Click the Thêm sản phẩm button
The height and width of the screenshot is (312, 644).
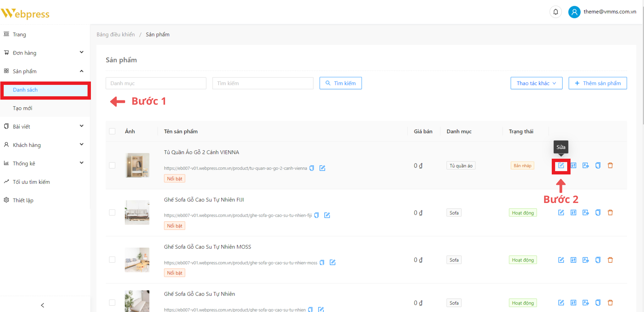(x=597, y=83)
